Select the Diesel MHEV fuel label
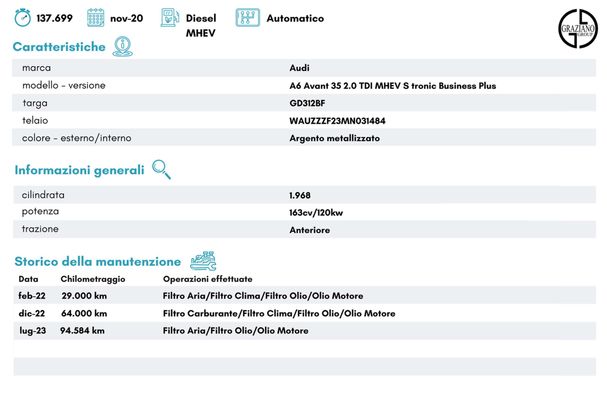607x404 pixels. tap(201, 26)
